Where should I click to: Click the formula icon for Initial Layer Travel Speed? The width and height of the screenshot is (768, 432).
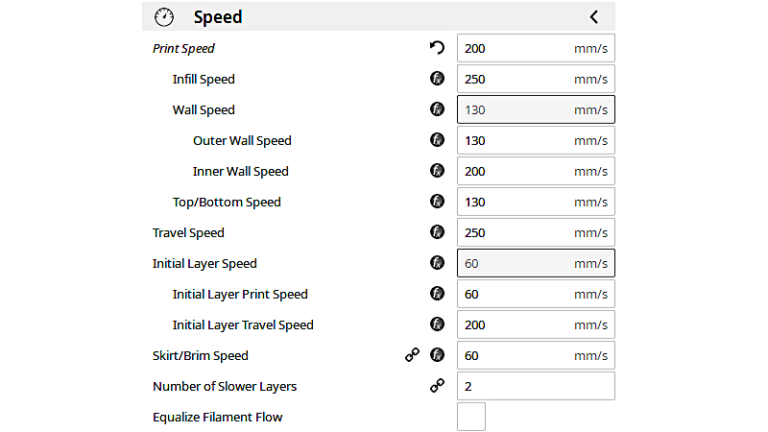436,325
